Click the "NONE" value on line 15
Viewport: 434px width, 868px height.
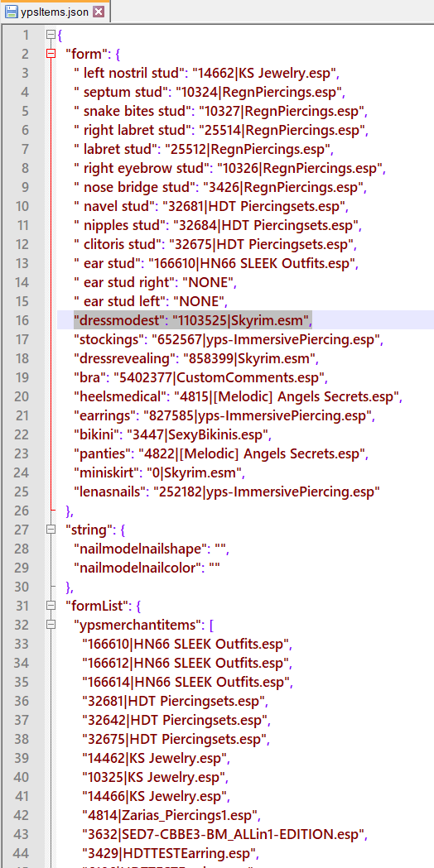click(x=200, y=301)
